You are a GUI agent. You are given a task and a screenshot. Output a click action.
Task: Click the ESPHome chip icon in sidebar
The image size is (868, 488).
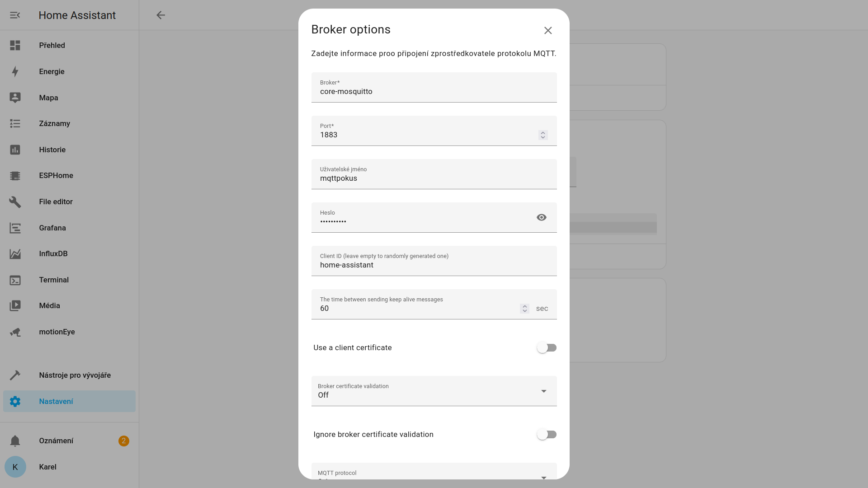tap(15, 176)
